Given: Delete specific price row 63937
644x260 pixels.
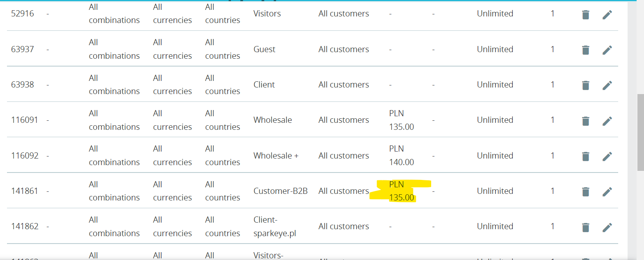Looking at the screenshot, I should (x=586, y=50).
